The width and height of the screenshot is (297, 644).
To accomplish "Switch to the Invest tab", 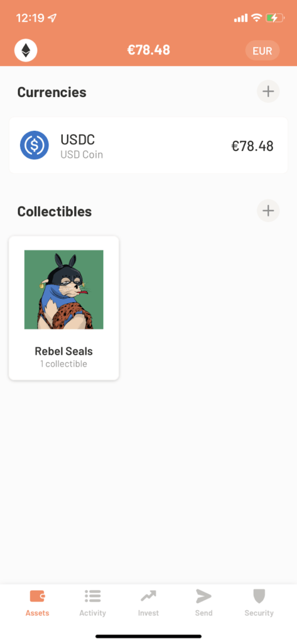I will coord(148,602).
